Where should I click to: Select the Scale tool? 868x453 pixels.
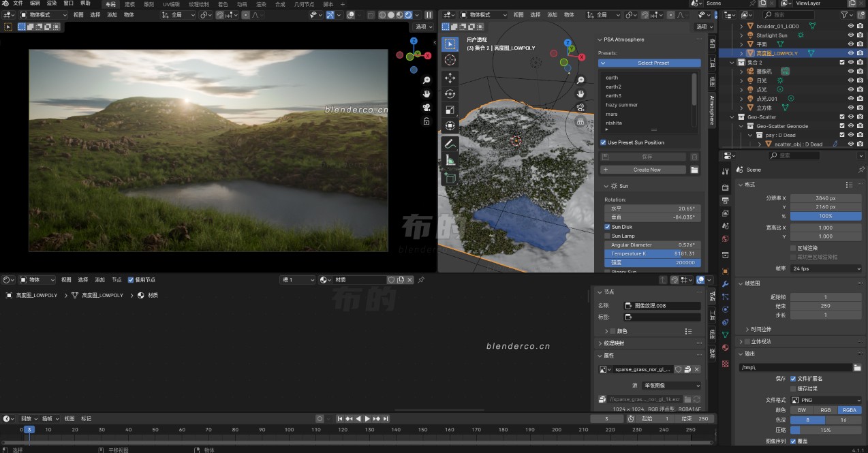450,110
